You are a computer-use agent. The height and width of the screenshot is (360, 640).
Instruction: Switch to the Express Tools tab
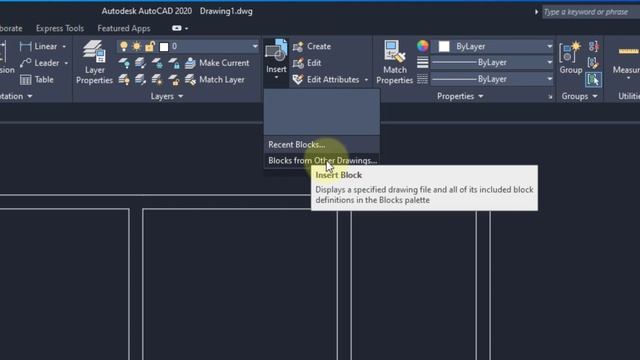click(x=60, y=28)
